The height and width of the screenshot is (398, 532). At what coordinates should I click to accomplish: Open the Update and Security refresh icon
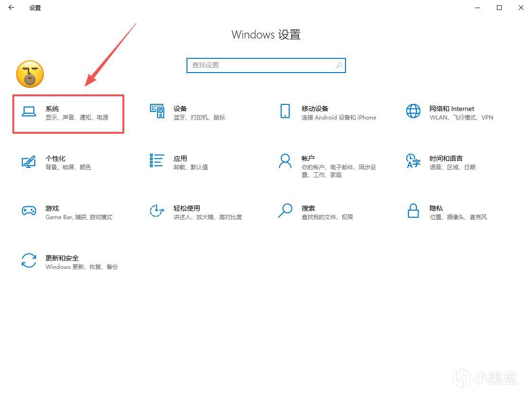pyautogui.click(x=29, y=260)
